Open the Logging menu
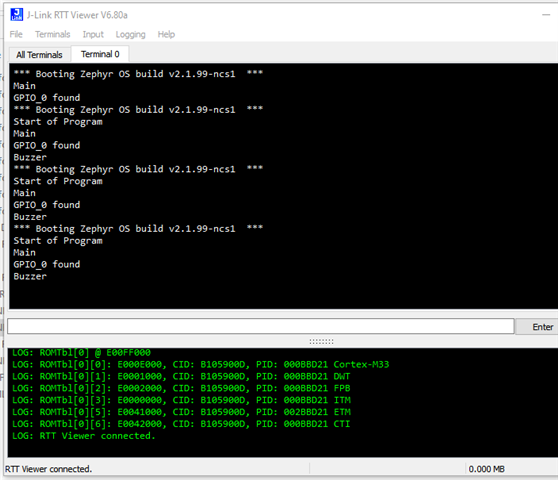The image size is (558, 480). 131,35
